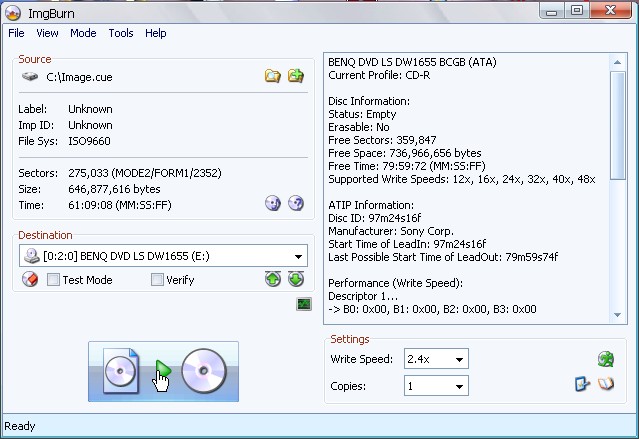Click the source path C:\Image.cue
Screen dimensions: 639x439
click(79, 77)
